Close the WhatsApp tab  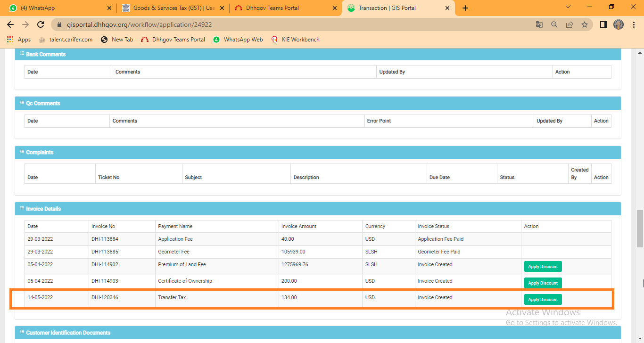(109, 8)
